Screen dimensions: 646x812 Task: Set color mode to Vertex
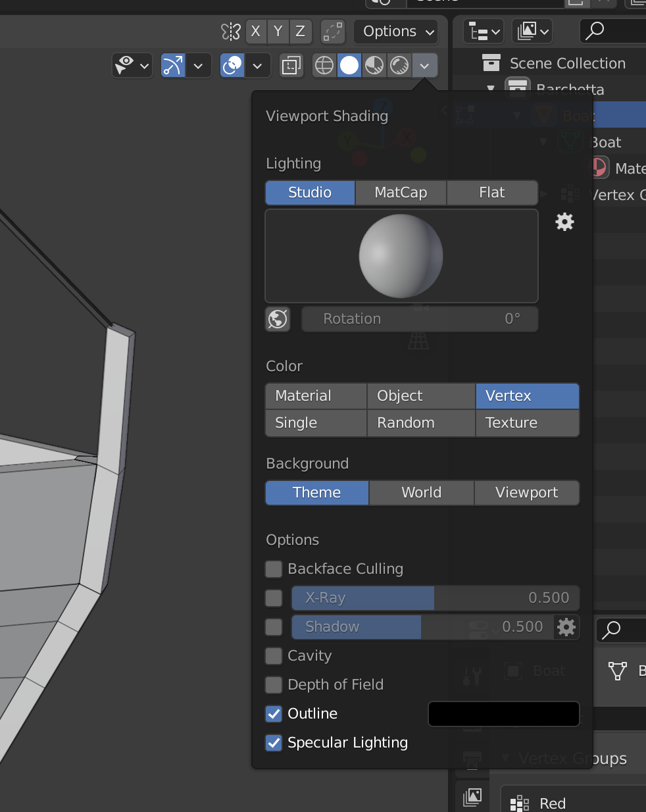click(x=527, y=395)
